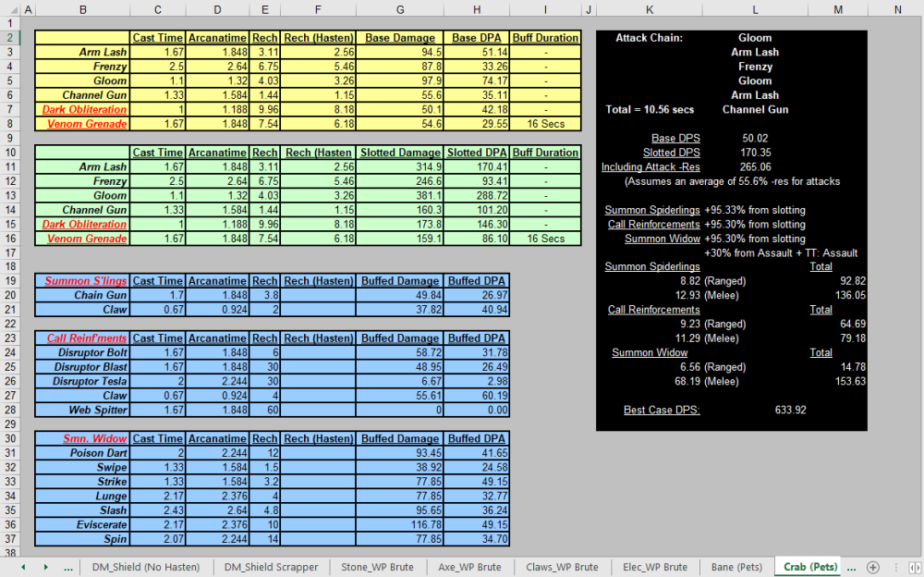Switch to the Bane (Pets) sheet
Image resolution: width=924 pixels, height=577 pixels.
(x=736, y=567)
